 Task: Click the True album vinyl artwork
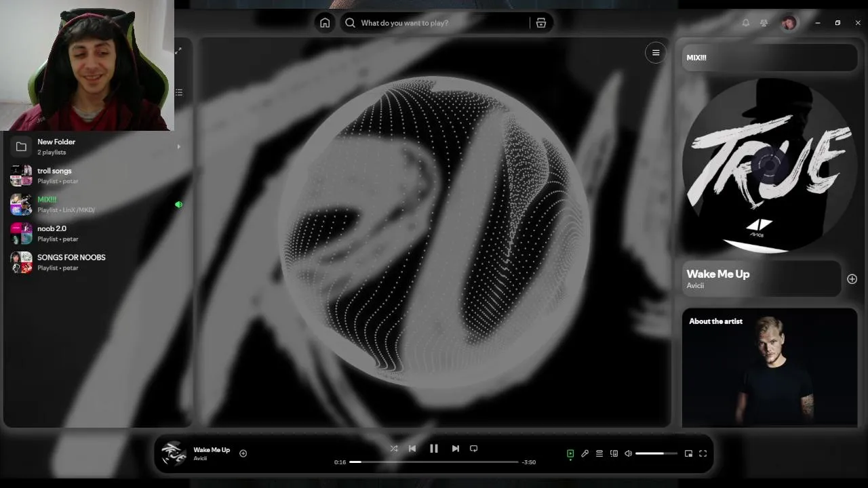(x=769, y=165)
